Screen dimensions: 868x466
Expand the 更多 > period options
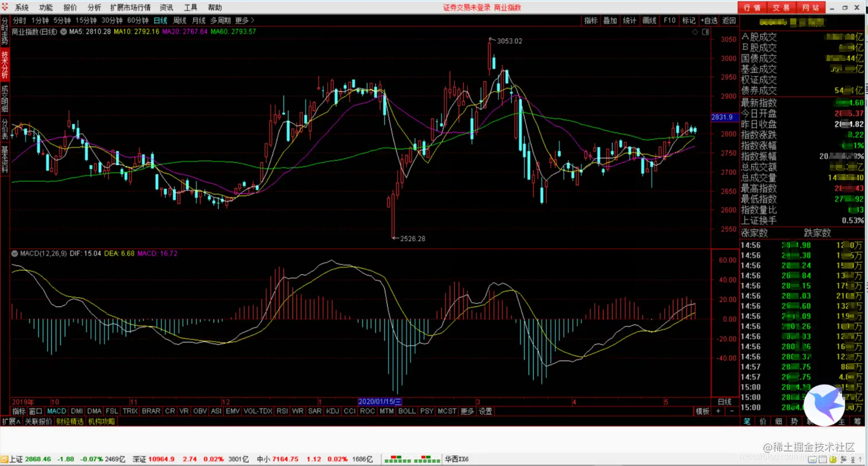(x=244, y=21)
